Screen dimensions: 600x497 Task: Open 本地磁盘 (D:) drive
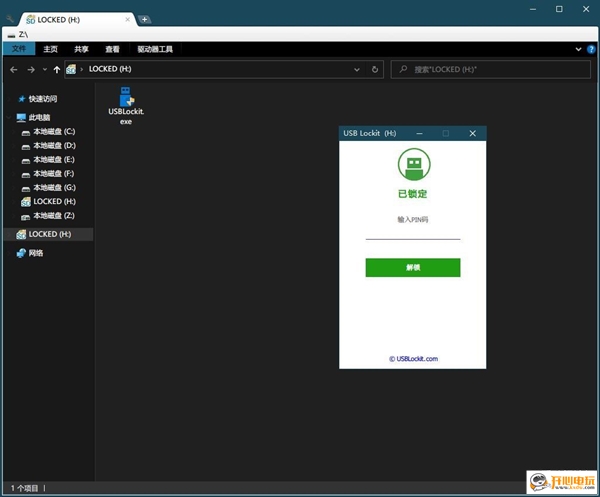point(54,146)
